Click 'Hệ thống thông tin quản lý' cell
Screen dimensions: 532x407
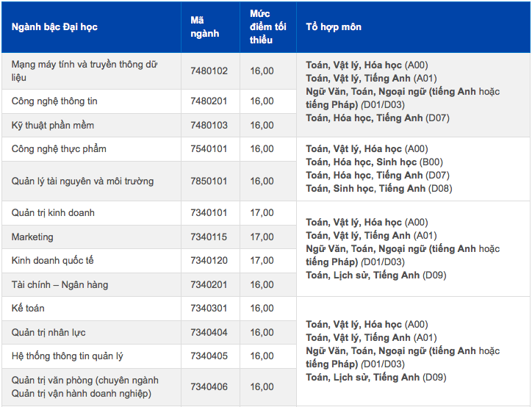pyautogui.click(x=68, y=357)
